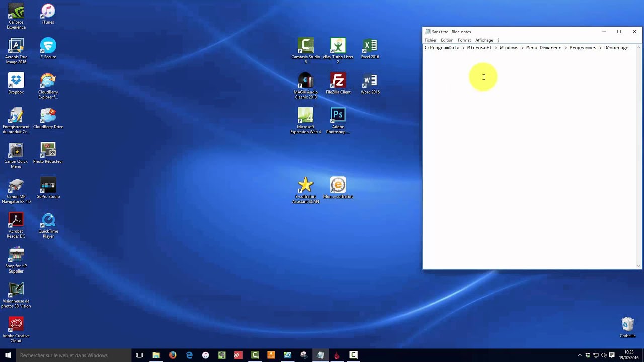Switch to Bloc-notes taskbar button
This screenshot has width=644, height=362.
click(x=320, y=355)
